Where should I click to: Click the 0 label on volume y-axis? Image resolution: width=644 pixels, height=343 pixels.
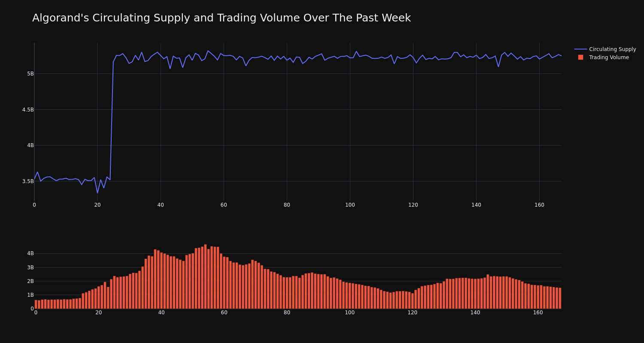pos(32,309)
